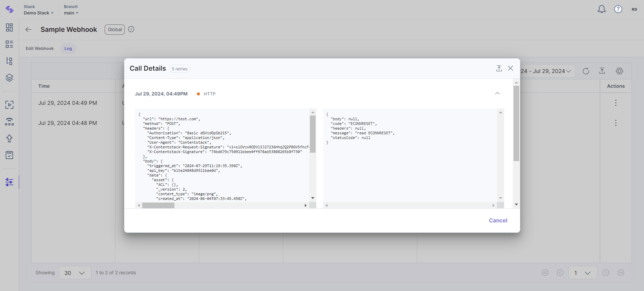
Task: Go to next page of records
Action: click(x=605, y=273)
